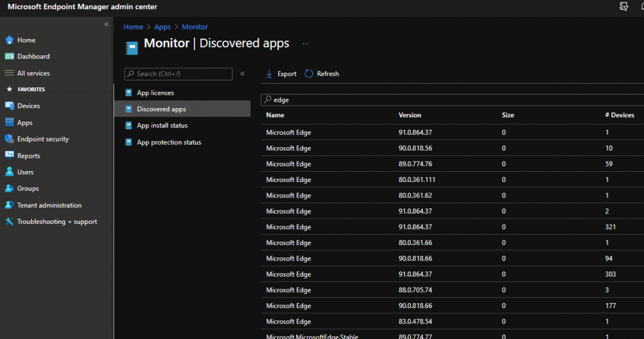Open Home in the left sidebar
644x339 pixels.
(26, 41)
